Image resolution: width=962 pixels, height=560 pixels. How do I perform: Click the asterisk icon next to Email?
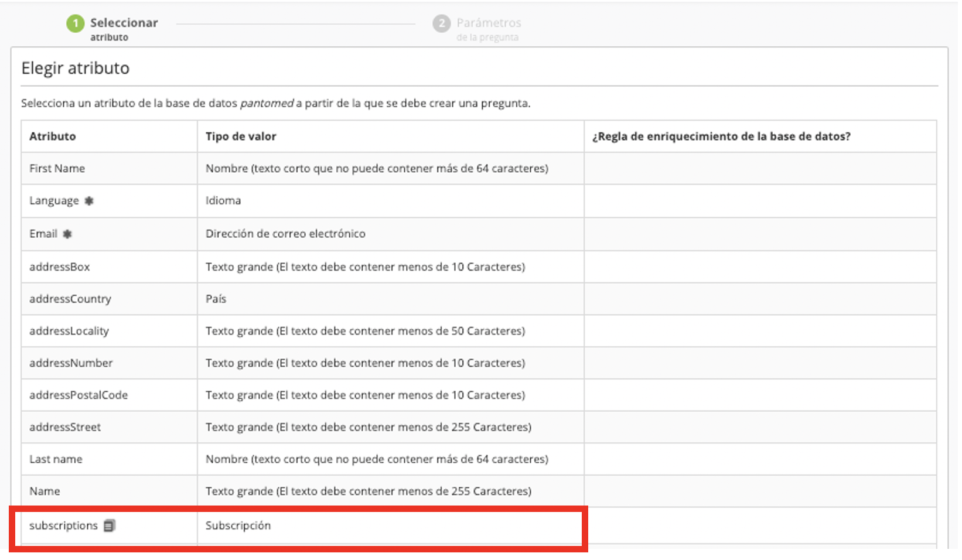[x=67, y=234]
